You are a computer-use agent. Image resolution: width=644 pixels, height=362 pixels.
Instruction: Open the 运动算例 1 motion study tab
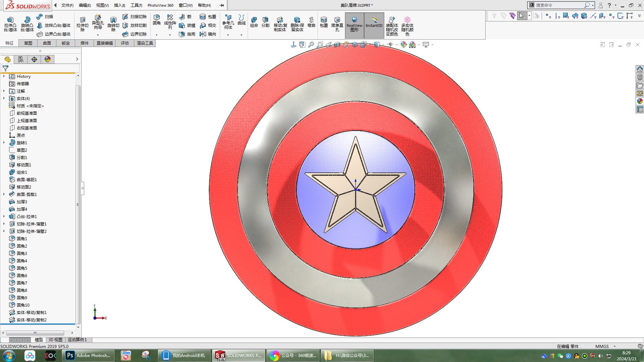click(77, 340)
